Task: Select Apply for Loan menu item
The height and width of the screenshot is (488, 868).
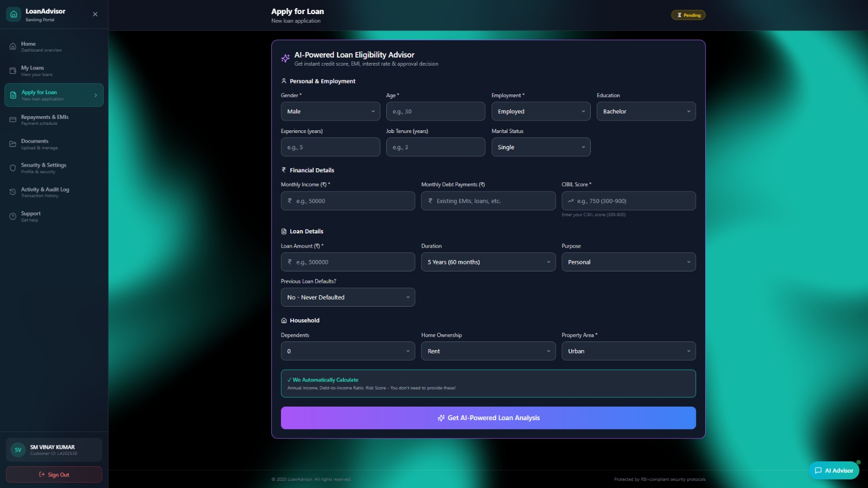Action: tap(54, 95)
